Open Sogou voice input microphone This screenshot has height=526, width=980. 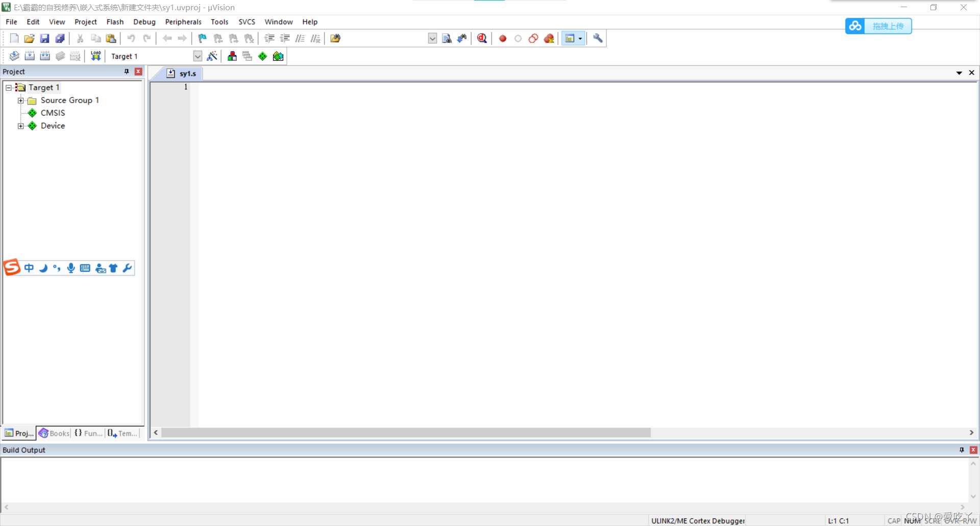pos(71,268)
